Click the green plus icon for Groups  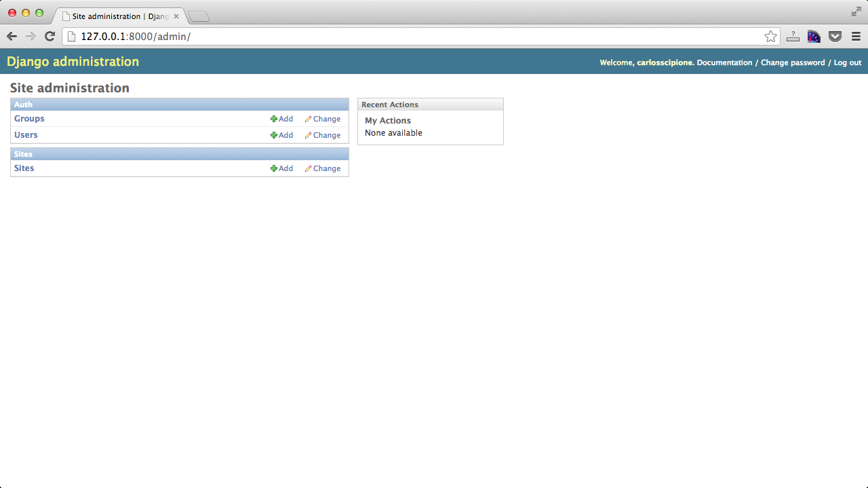coord(274,119)
